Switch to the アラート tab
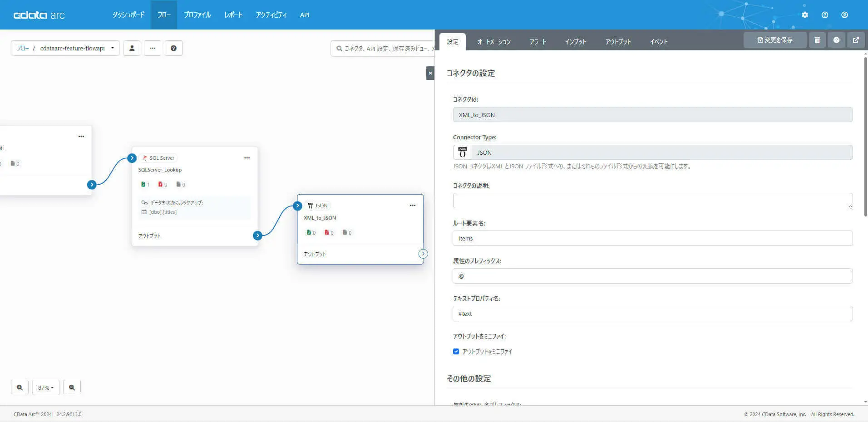This screenshot has height=422, width=868. 538,42
